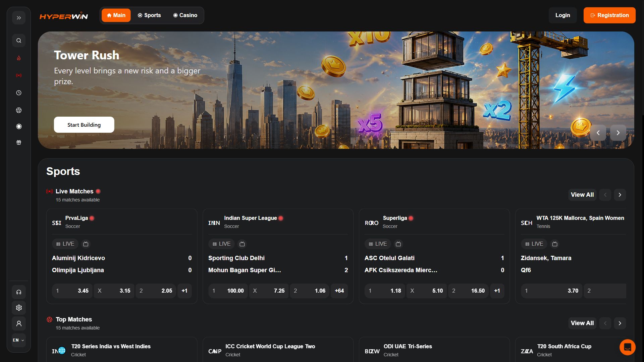Open the flame hot games sidebar icon
This screenshot has height=362, width=644.
click(19, 58)
